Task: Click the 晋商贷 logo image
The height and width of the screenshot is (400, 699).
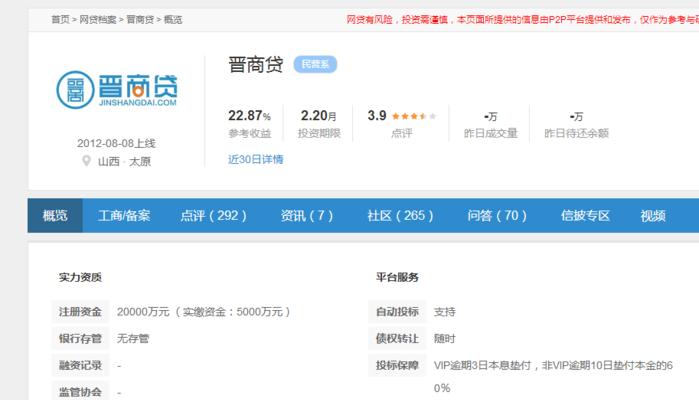Action: pyautogui.click(x=117, y=90)
